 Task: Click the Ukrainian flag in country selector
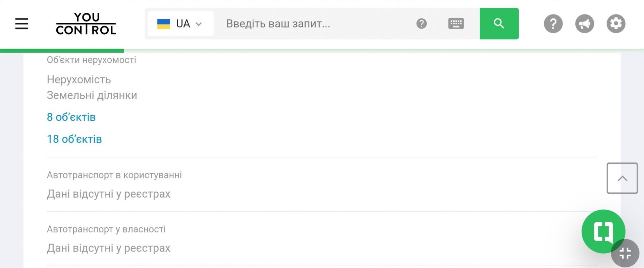(x=164, y=24)
